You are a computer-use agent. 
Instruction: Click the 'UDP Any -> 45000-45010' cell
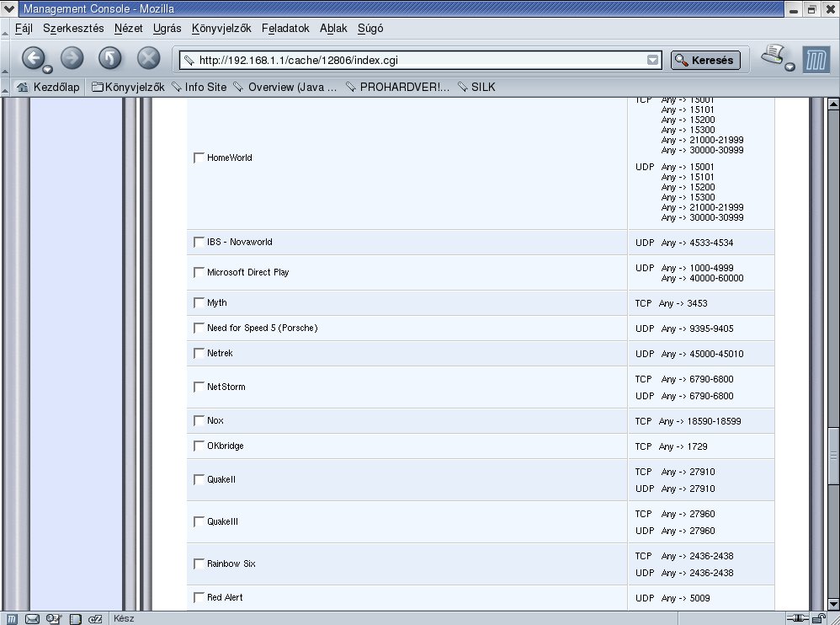[701, 354]
